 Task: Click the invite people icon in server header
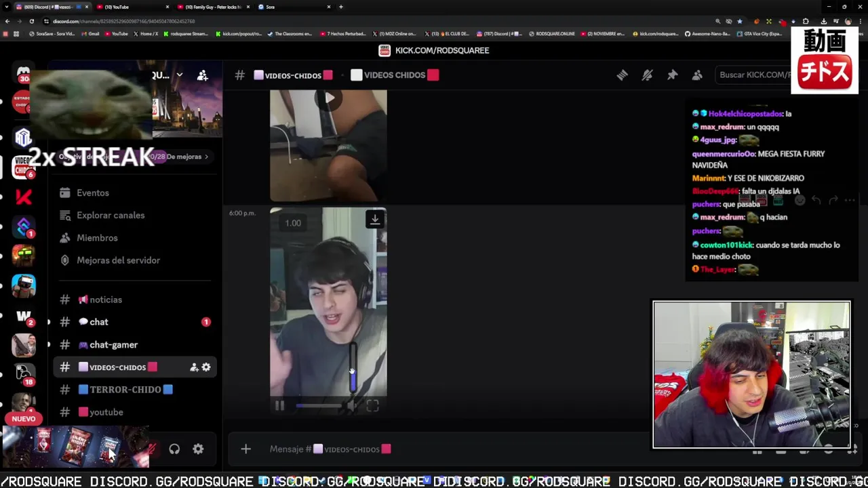[x=202, y=75]
